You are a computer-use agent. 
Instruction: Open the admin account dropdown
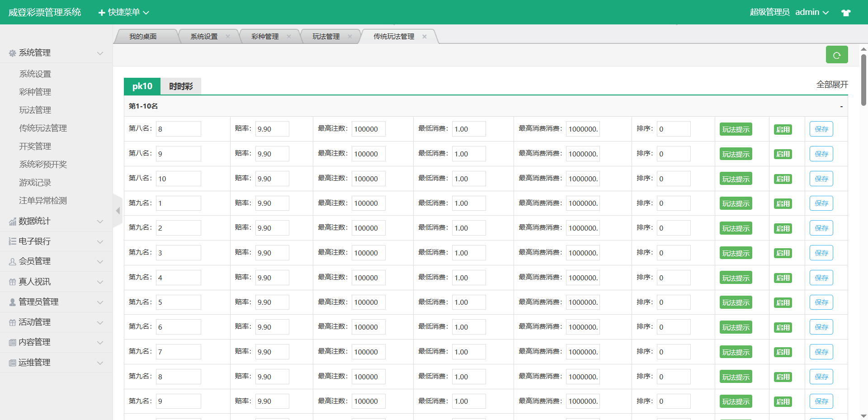(x=812, y=12)
